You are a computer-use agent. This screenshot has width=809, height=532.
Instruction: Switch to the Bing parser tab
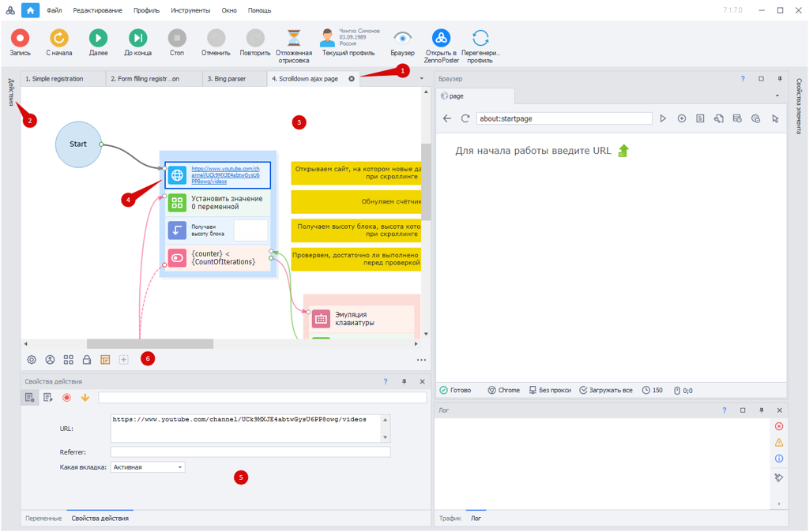[226, 79]
